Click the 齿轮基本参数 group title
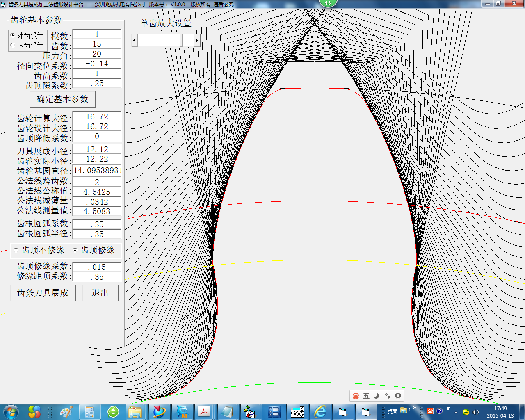 tap(36, 20)
